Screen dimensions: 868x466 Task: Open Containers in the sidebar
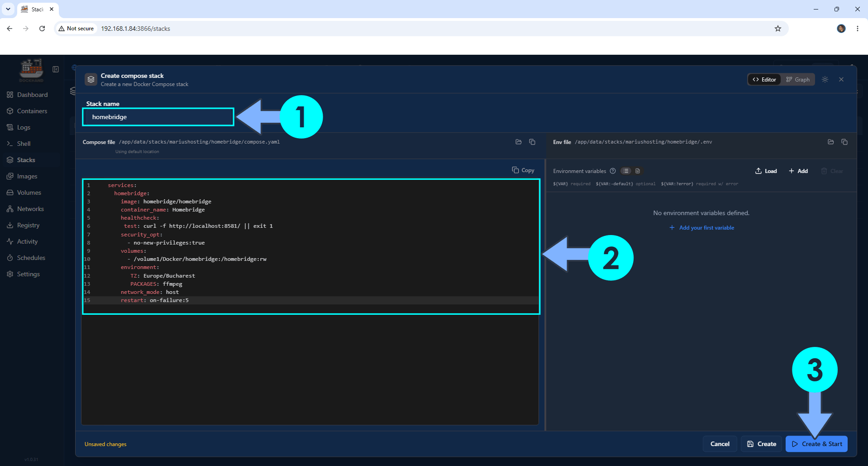32,111
